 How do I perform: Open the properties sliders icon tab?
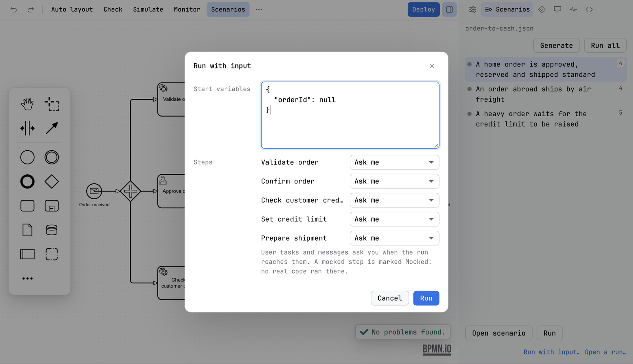point(472,9)
